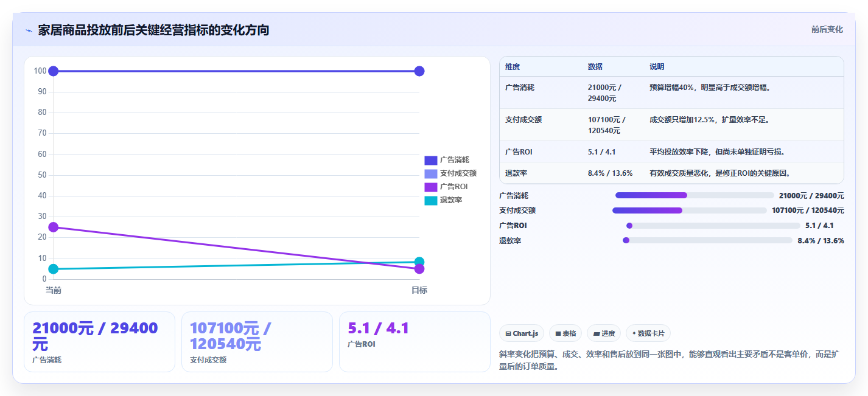Toggle 广告ROI legend color box
Screen dimensions: 868x396
click(x=430, y=187)
